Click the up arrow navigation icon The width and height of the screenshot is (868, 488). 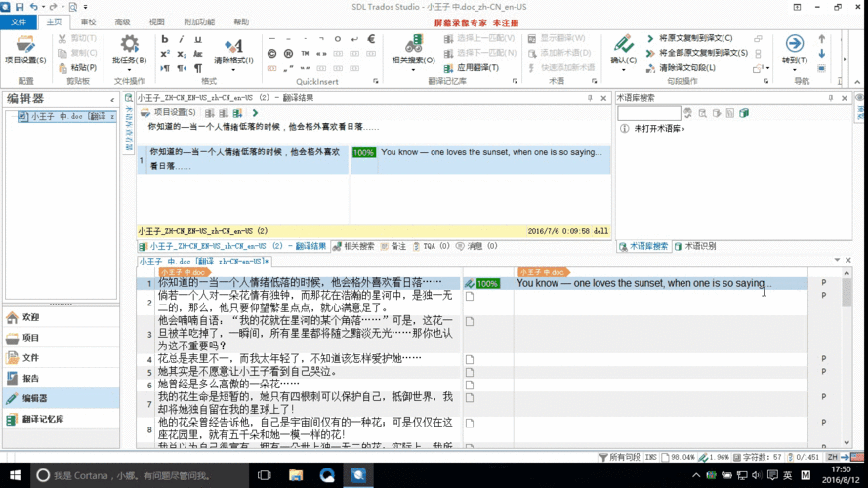pyautogui.click(x=821, y=39)
